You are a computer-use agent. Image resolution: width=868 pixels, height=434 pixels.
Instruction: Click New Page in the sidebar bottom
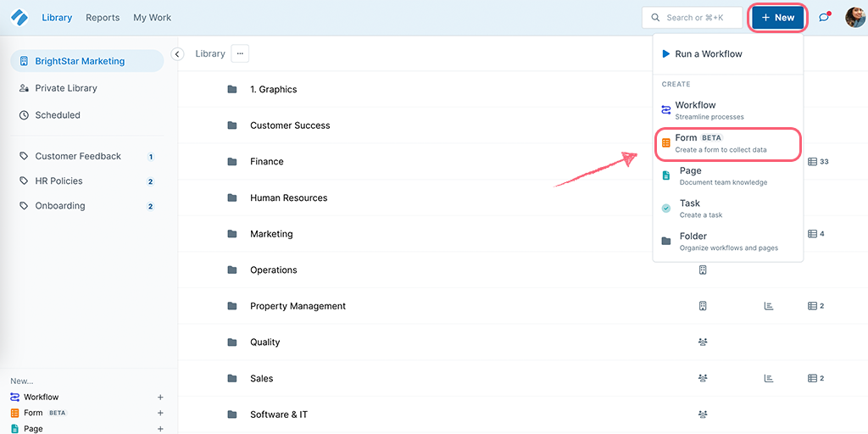click(x=26, y=428)
